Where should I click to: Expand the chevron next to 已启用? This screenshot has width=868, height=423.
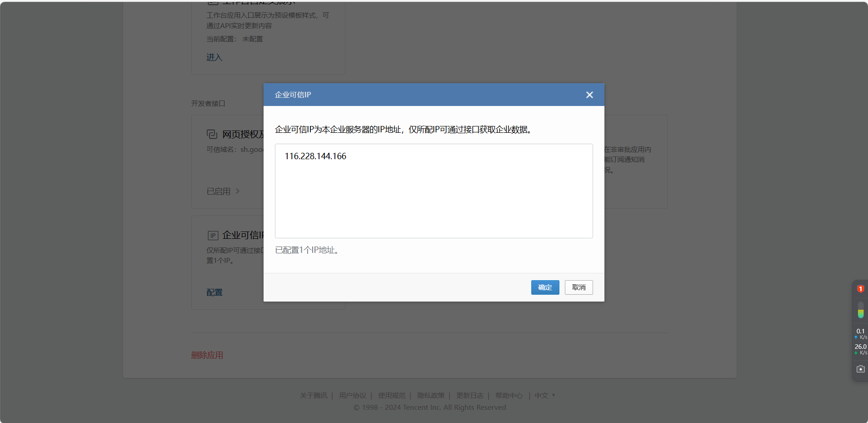point(237,191)
